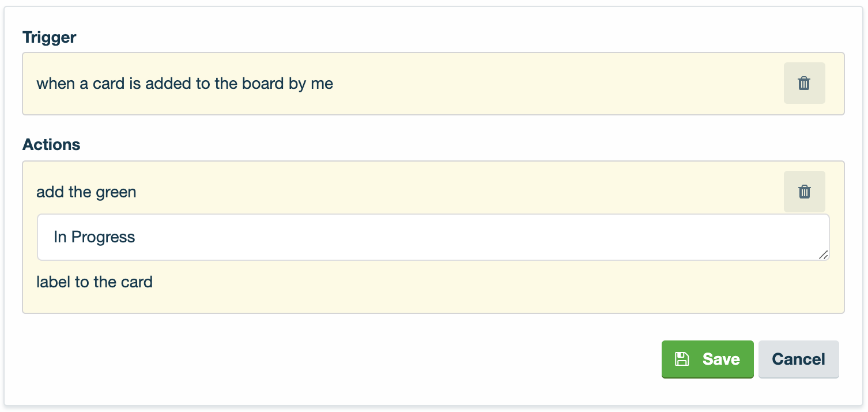Click the Trigger section heading
The height and width of the screenshot is (412, 868).
tap(49, 38)
